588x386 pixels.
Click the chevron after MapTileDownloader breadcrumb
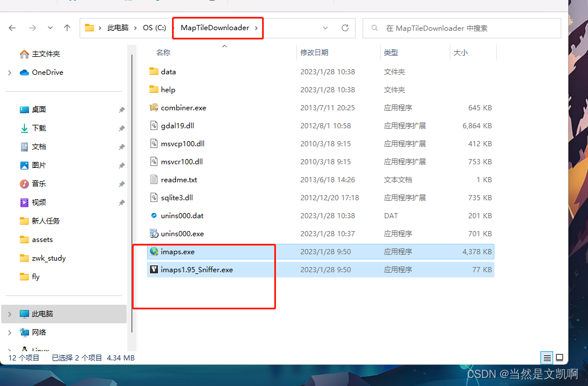(256, 27)
